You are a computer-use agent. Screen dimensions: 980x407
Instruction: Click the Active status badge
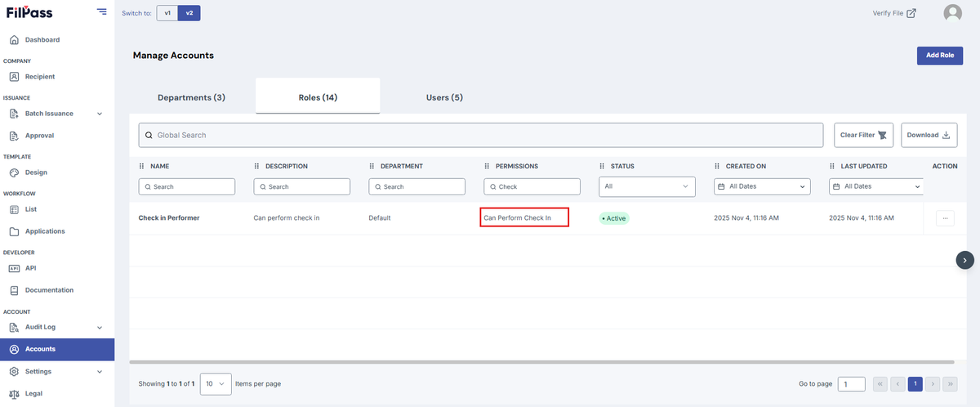click(614, 218)
